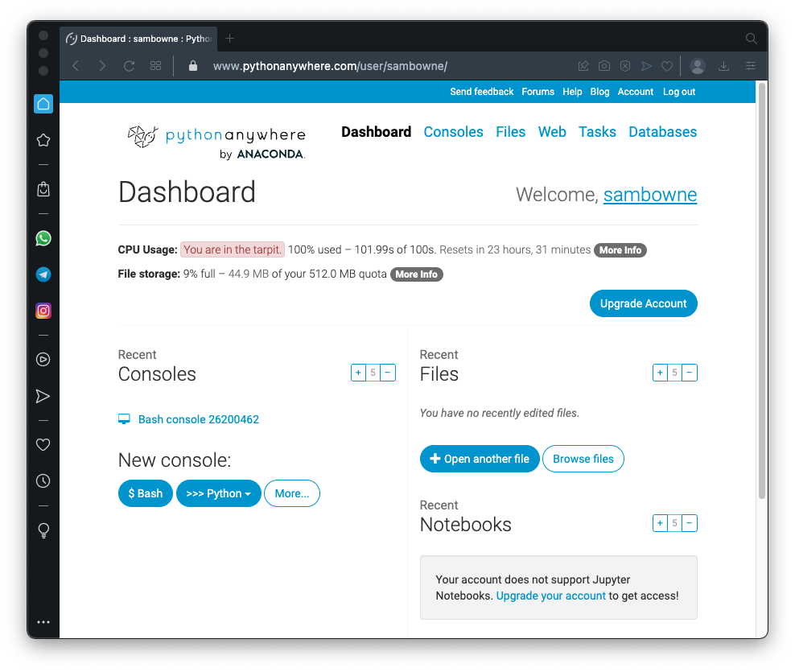Click Log out
Screen dimensions: 795x672
(679, 92)
